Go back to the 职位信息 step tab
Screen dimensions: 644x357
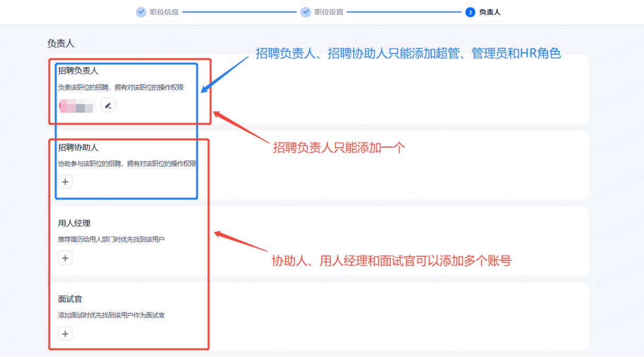point(164,12)
